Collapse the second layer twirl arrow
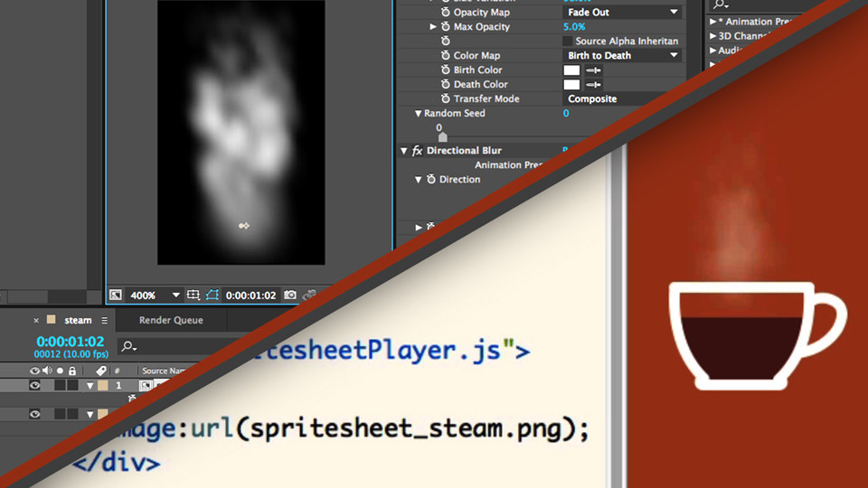 [90, 415]
